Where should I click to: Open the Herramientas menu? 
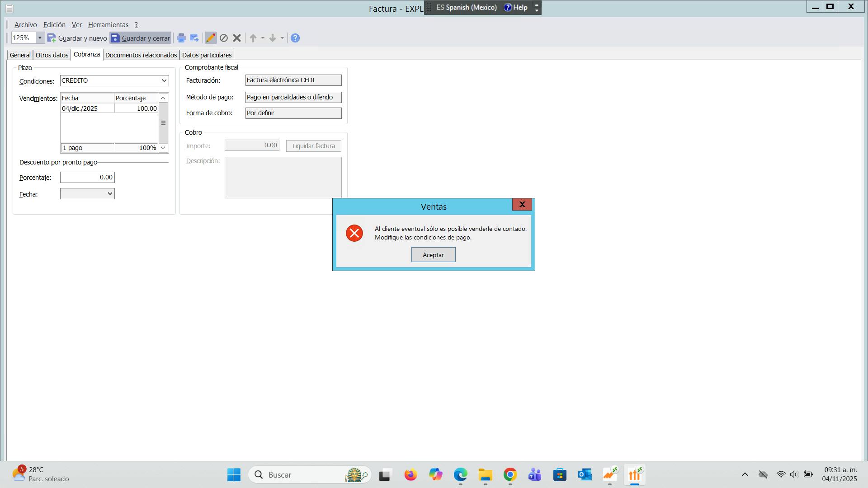(x=108, y=25)
